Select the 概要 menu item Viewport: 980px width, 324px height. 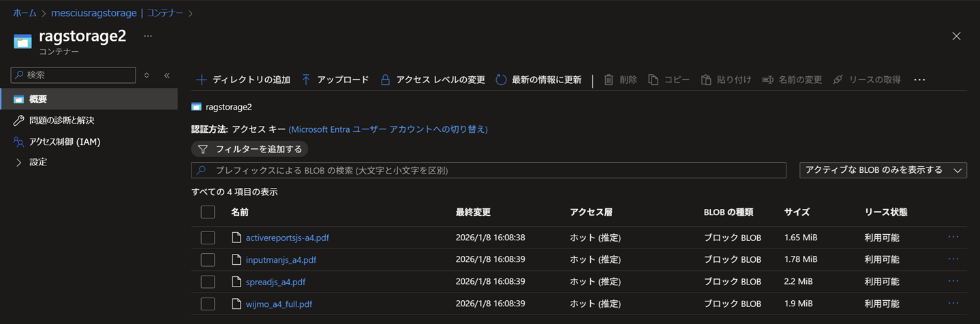coord(89,99)
